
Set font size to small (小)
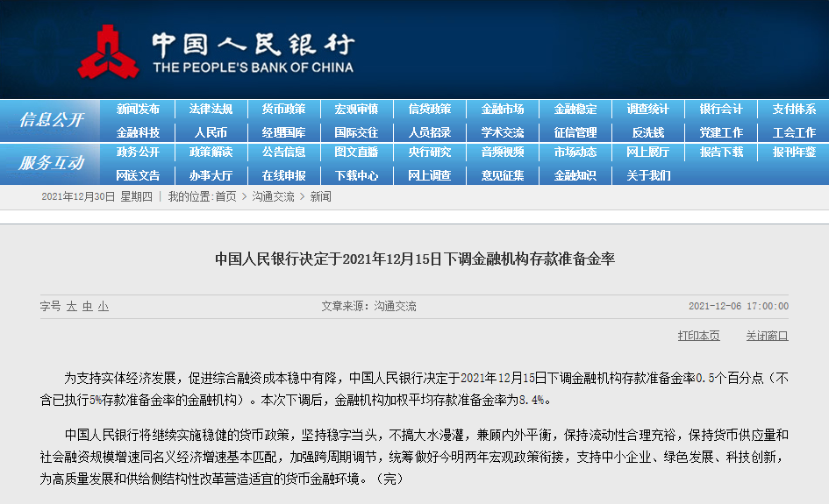coord(104,307)
